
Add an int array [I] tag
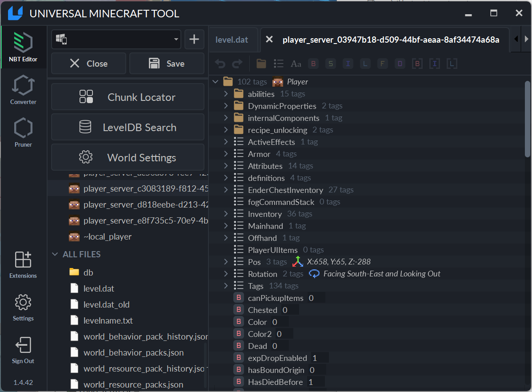434,64
